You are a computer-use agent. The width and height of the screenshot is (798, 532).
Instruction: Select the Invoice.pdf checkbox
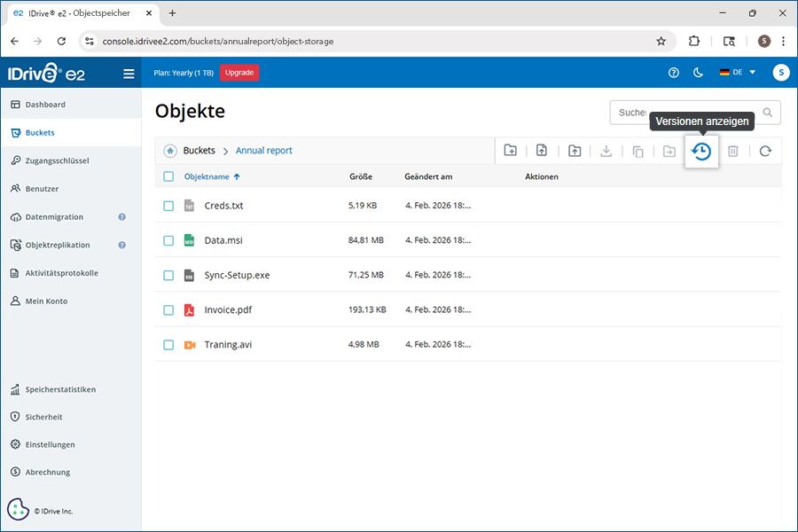pos(168,310)
